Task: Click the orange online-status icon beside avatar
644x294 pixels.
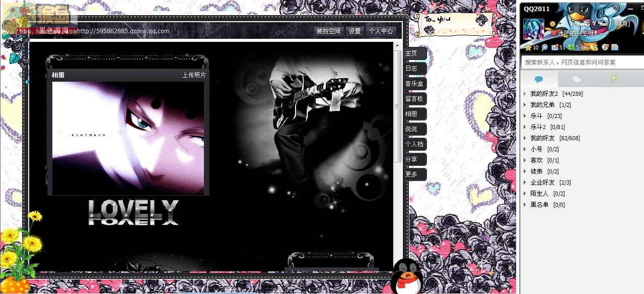Action: click(x=552, y=24)
